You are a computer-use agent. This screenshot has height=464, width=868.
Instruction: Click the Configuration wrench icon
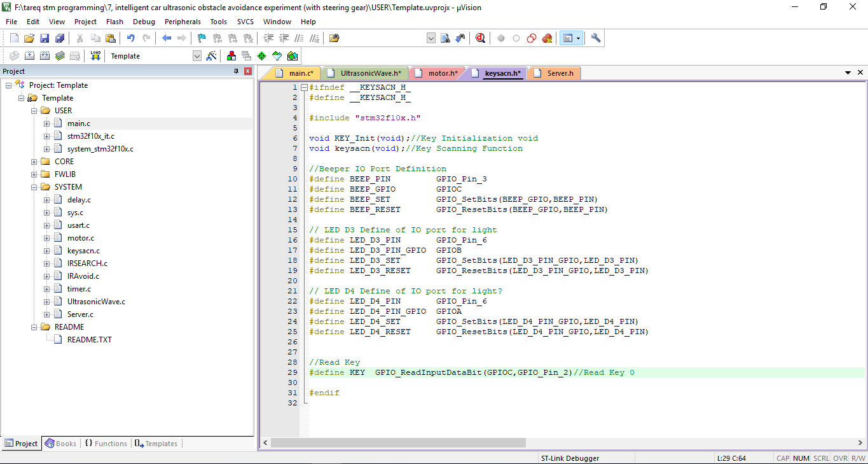(596, 38)
